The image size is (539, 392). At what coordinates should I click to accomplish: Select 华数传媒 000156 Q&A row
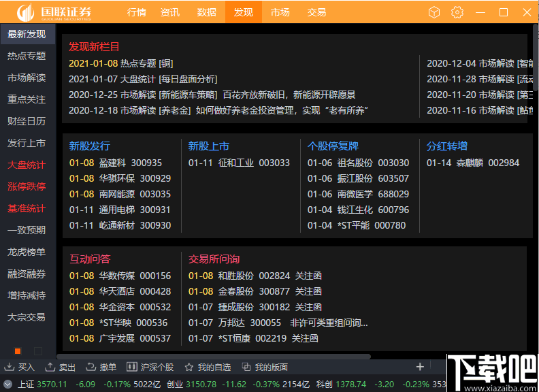click(x=120, y=276)
